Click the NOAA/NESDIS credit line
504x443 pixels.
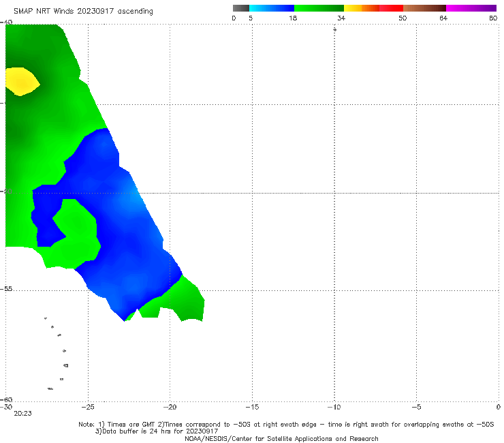tap(281, 438)
